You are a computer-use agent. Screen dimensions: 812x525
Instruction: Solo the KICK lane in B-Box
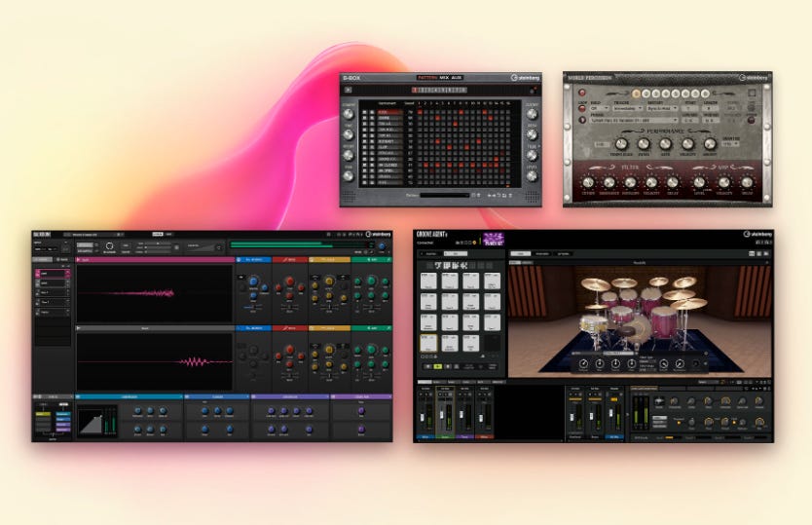pos(372,112)
